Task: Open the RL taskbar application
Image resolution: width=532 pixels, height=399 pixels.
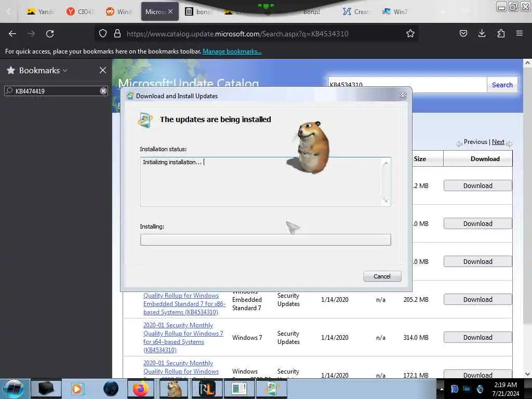Action: pos(207,389)
